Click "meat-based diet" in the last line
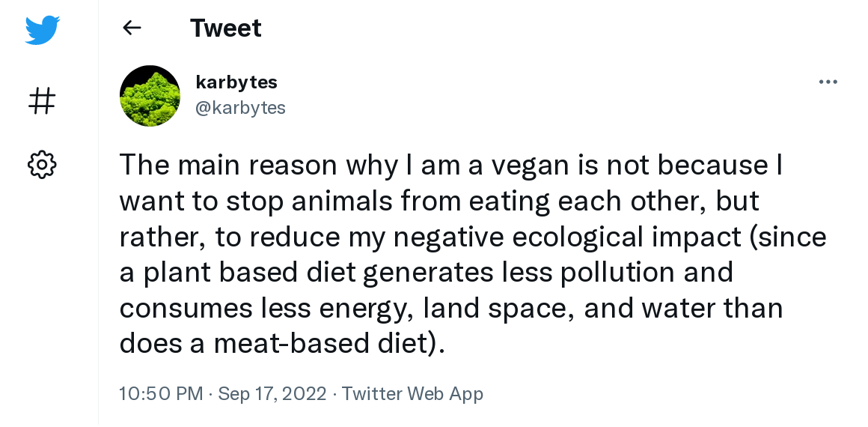The width and height of the screenshot is (868, 427). coord(322,343)
